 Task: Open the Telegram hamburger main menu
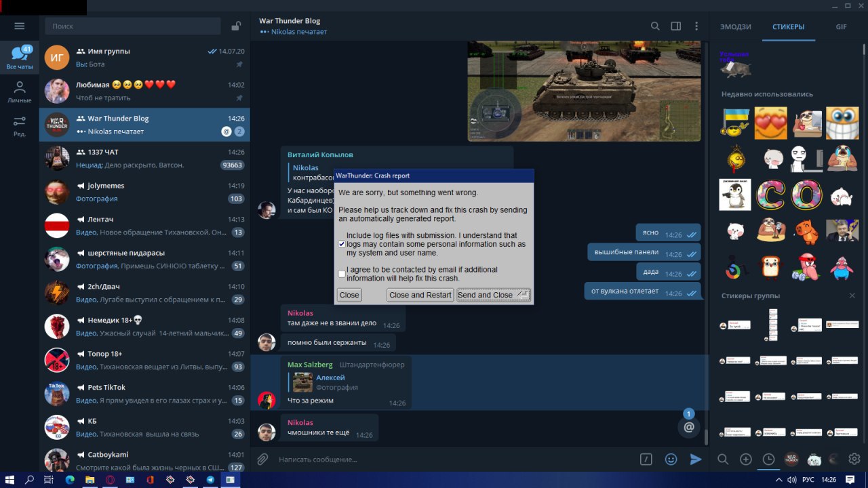click(x=19, y=26)
